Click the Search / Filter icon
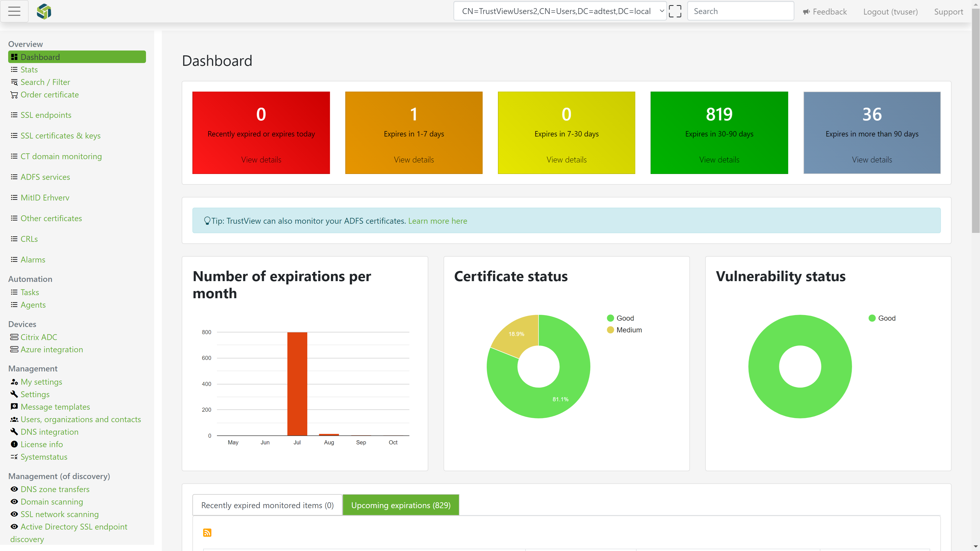 (15, 82)
